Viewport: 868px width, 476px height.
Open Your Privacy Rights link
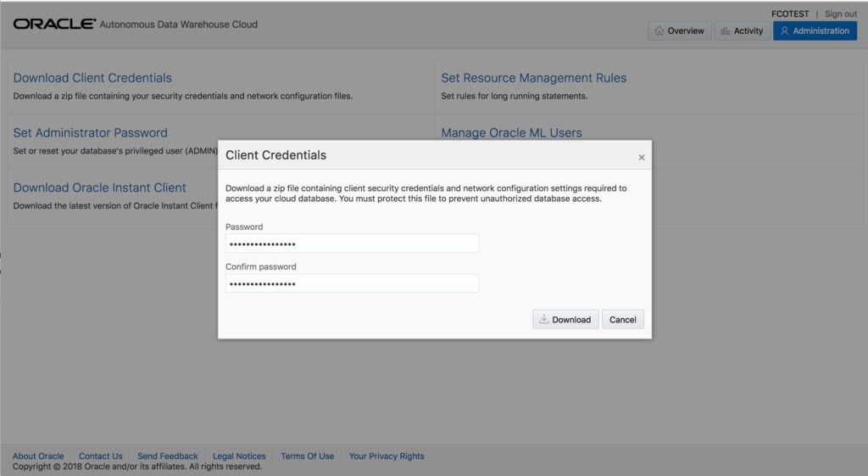click(x=387, y=456)
